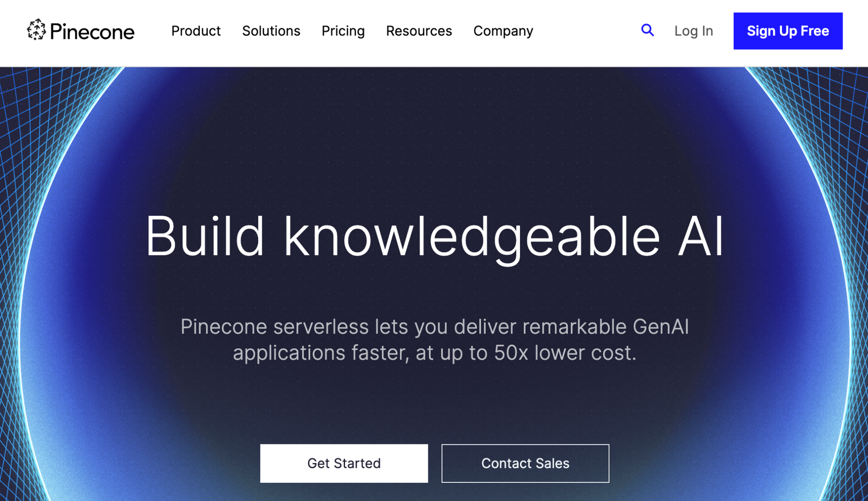The width and height of the screenshot is (868, 501).
Task: Go to the Pricing page
Action: pos(343,31)
